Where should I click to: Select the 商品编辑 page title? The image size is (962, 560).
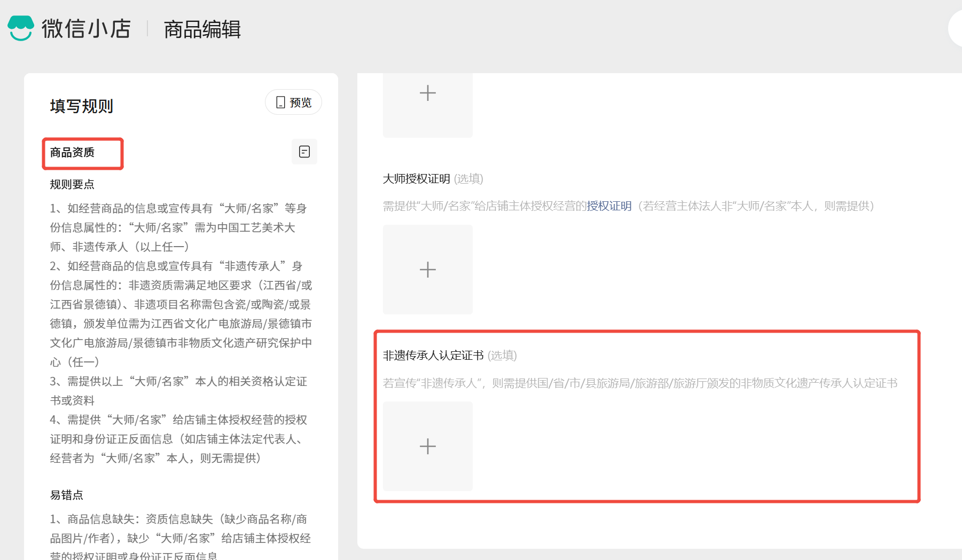(202, 29)
